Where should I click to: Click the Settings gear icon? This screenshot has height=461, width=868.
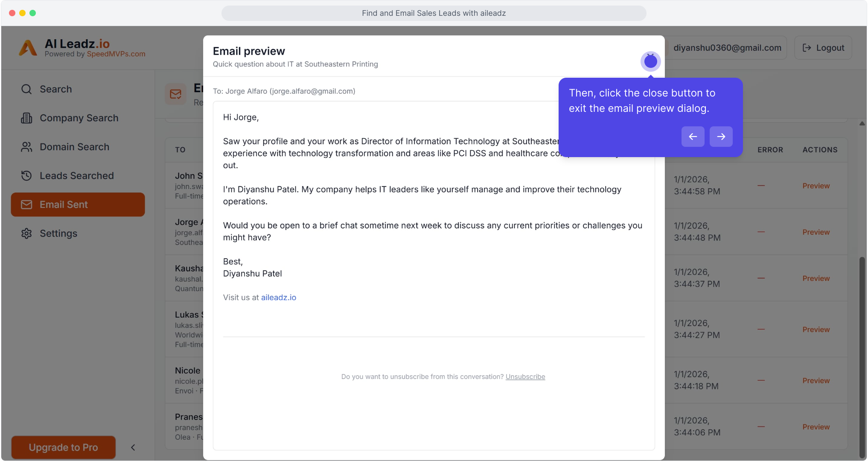pos(26,233)
